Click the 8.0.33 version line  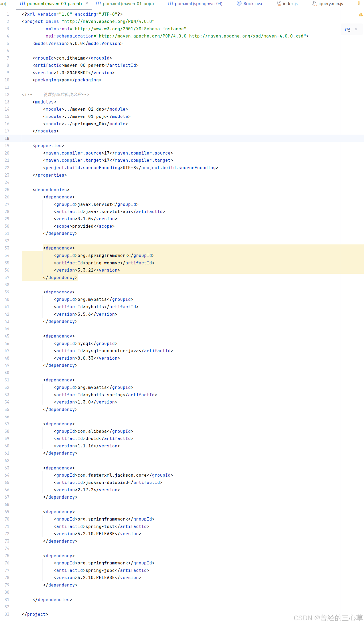(x=87, y=358)
